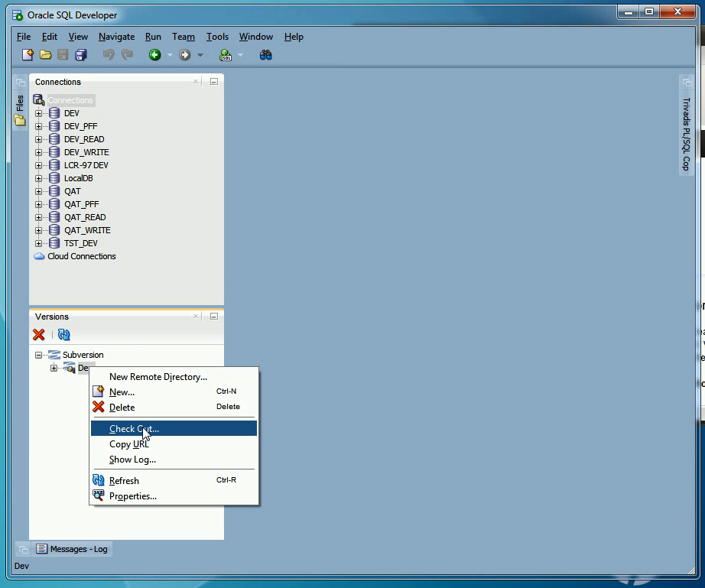Expand the TST_DEV connection node
This screenshot has width=705, height=588.
(39, 244)
